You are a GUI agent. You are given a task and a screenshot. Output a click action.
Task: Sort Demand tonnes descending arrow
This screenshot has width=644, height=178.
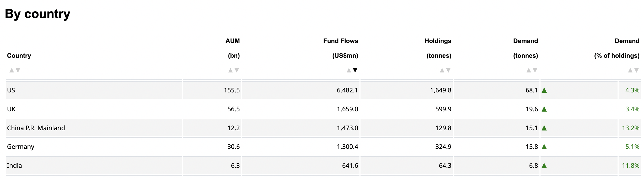[x=535, y=70]
